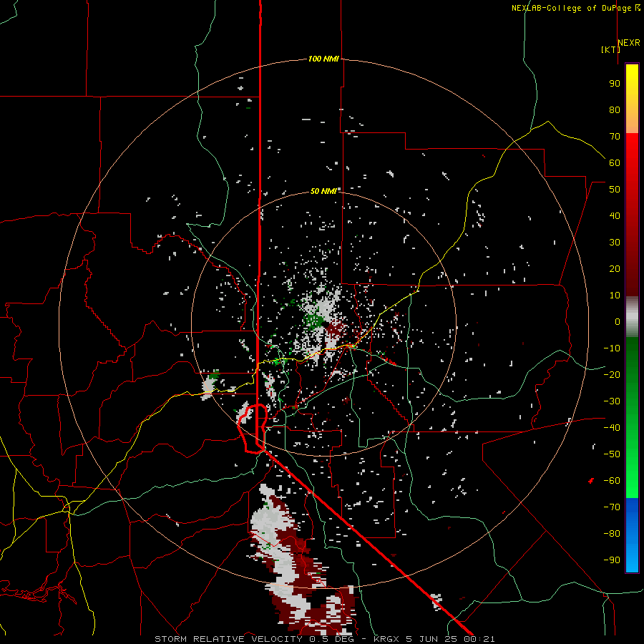Viewport: 644px width, 644px height.
Task: Pick the blue bottom segment of color scale
Action: [632, 535]
